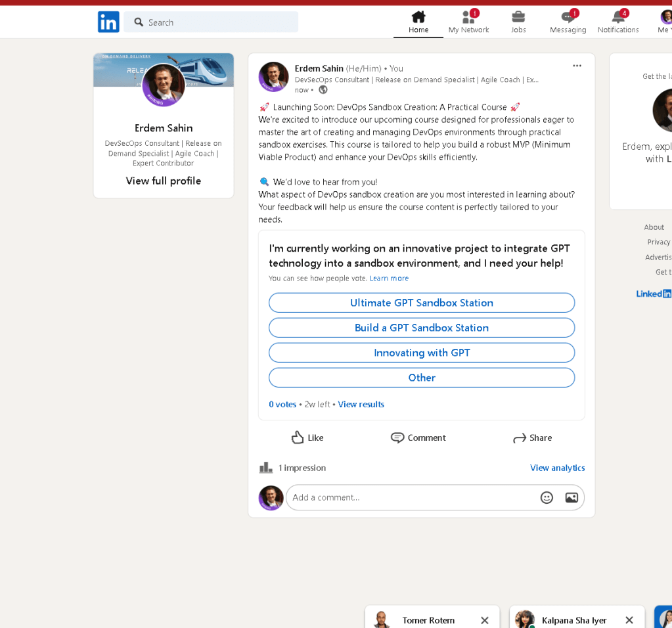672x628 pixels.
Task: Click the 0 votes link
Action: click(x=282, y=404)
